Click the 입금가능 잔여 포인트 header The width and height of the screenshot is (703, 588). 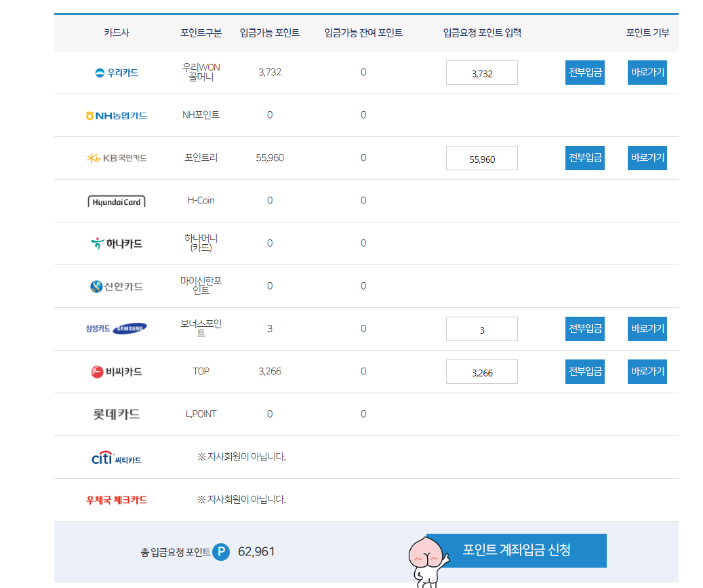point(363,33)
